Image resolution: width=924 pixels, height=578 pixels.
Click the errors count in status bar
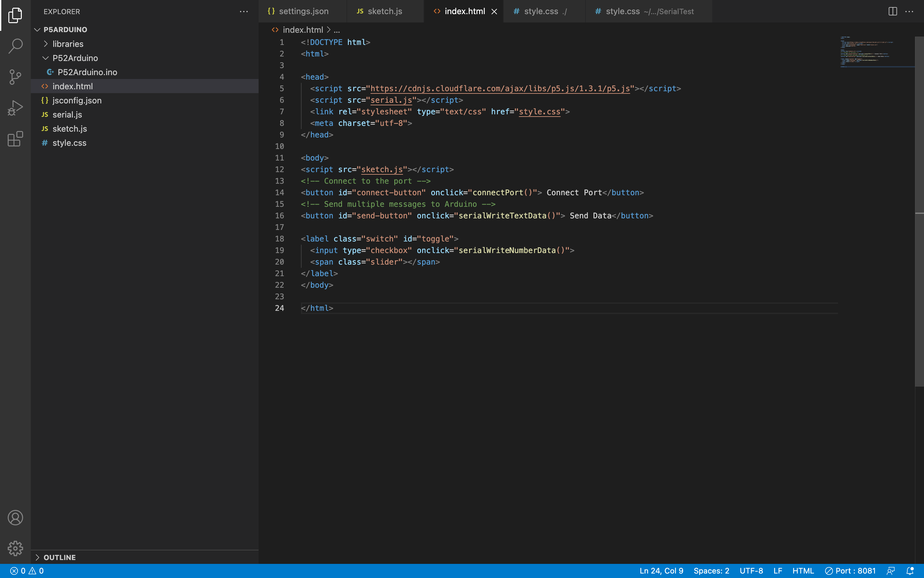[18, 571]
